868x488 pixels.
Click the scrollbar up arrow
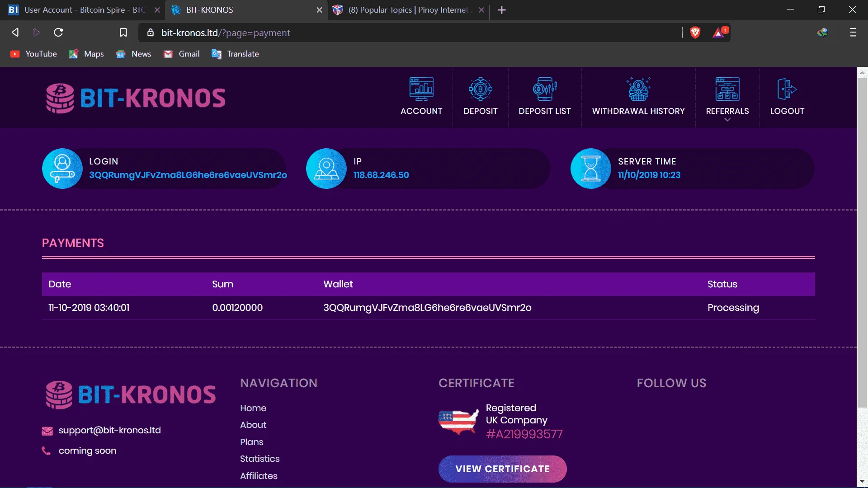pyautogui.click(x=862, y=72)
